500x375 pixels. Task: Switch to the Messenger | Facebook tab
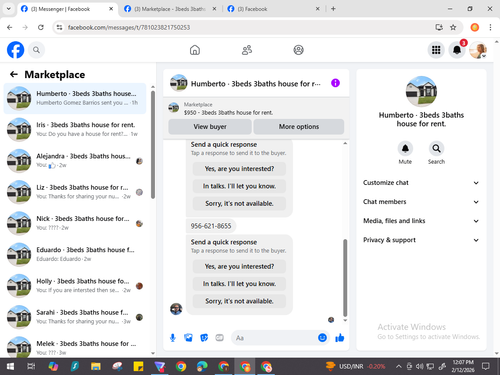[x=67, y=9]
